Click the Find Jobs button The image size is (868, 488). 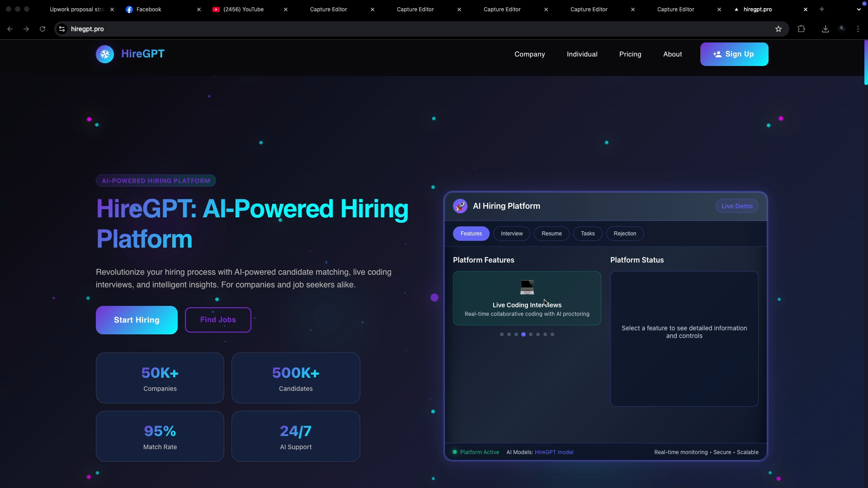tap(218, 320)
